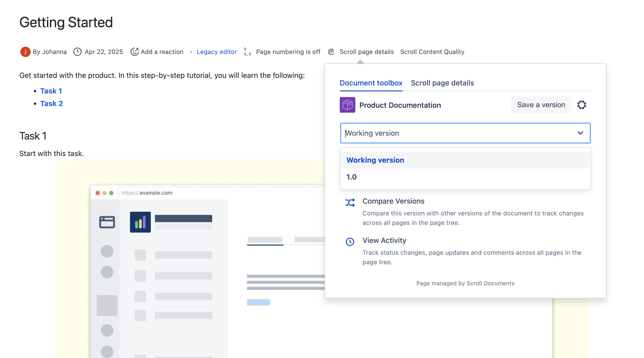Open Johanna's profile avatar
644x358 pixels.
tap(26, 52)
